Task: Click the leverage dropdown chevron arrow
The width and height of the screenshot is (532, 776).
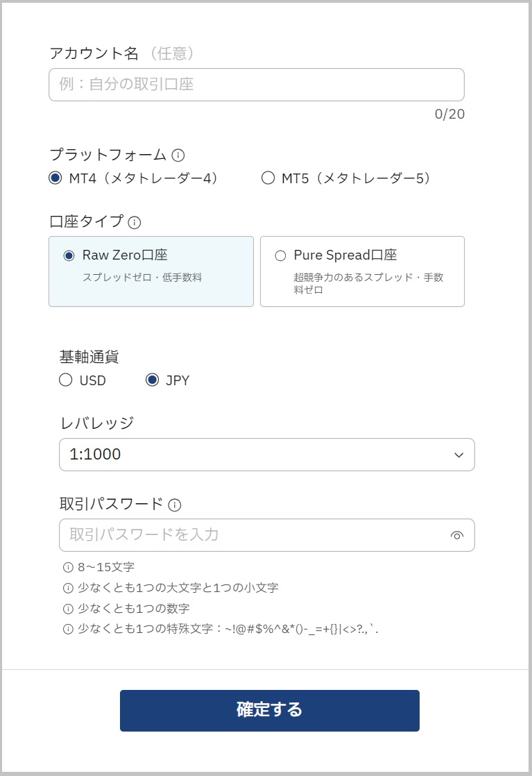Action: 458,455
